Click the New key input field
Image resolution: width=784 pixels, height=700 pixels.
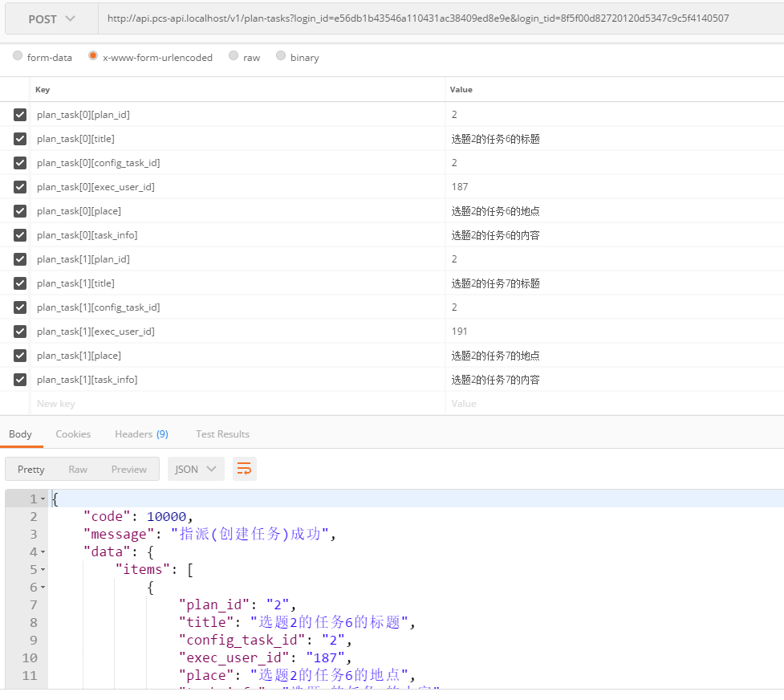[x=237, y=404]
